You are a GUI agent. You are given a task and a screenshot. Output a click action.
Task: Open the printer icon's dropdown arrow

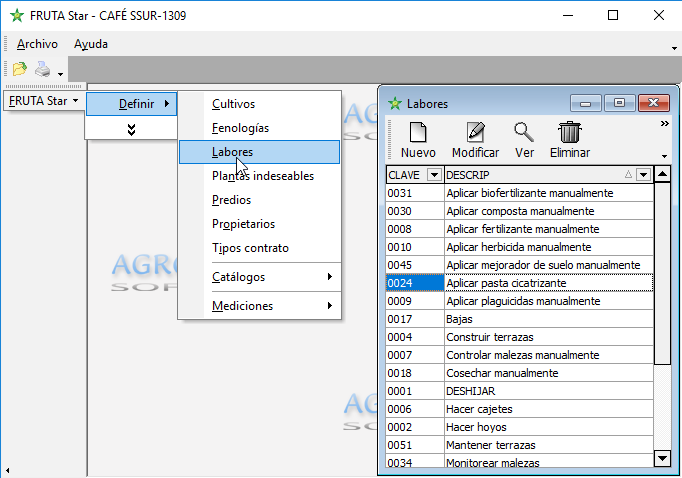(60, 74)
